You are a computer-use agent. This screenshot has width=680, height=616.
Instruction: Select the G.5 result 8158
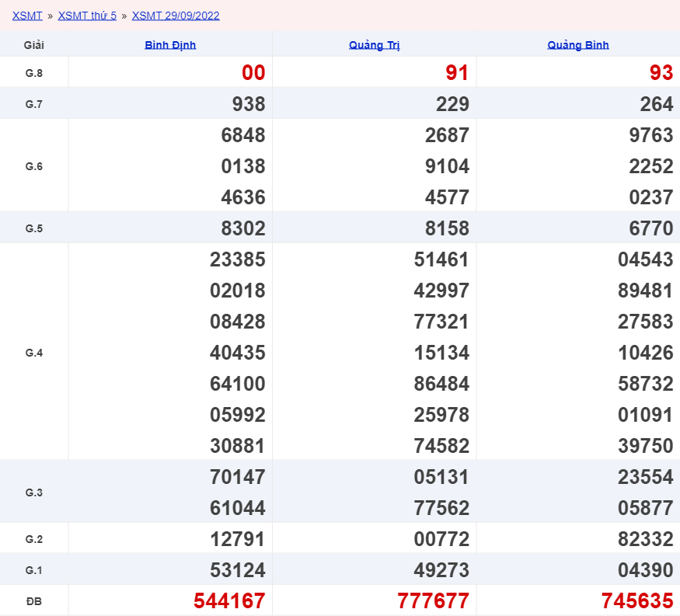[x=447, y=228]
